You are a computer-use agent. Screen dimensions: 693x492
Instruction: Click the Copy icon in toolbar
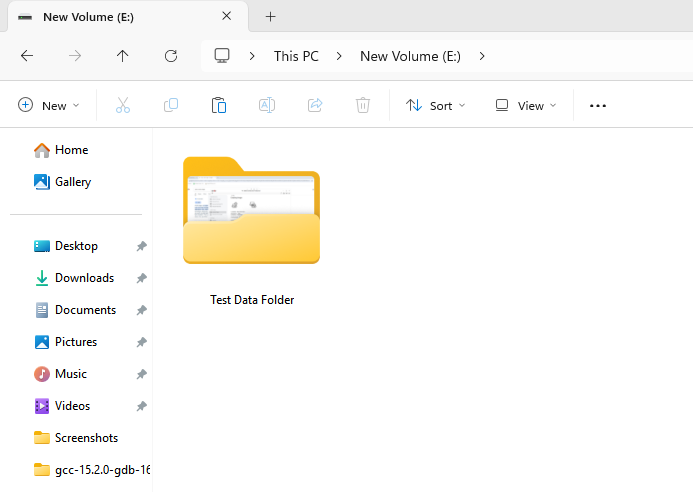pyautogui.click(x=171, y=105)
